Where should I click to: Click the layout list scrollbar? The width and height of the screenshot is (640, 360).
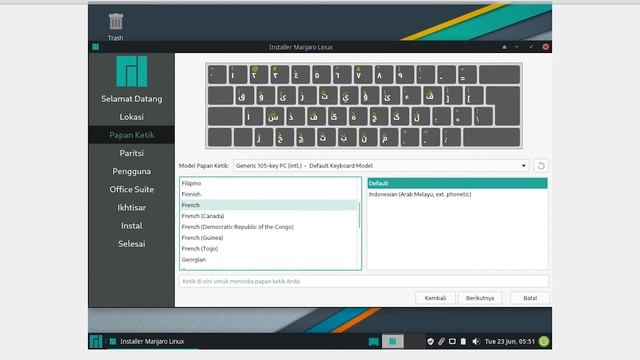[x=359, y=216]
